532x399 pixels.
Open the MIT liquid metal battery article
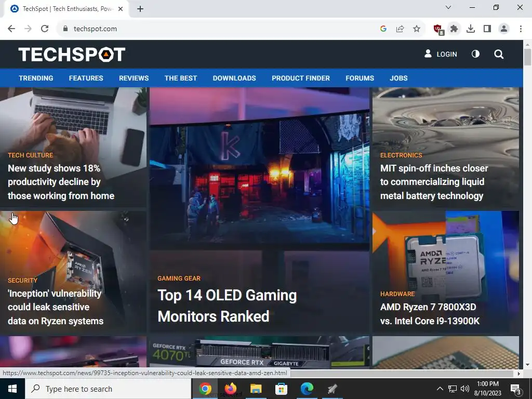click(434, 182)
